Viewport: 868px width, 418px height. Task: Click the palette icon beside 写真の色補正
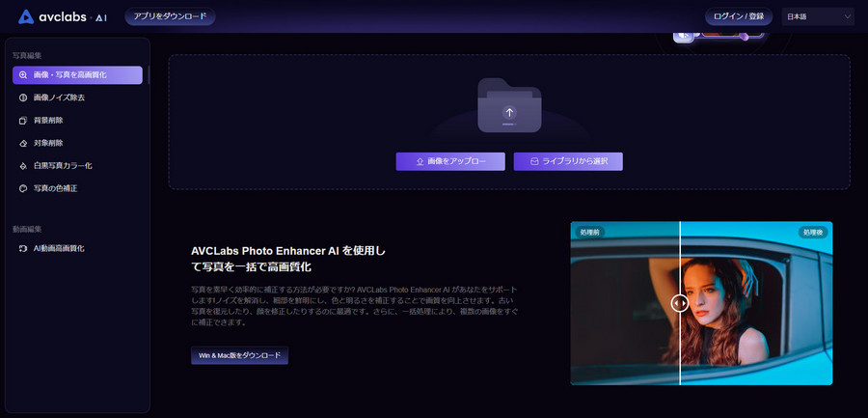pos(23,188)
